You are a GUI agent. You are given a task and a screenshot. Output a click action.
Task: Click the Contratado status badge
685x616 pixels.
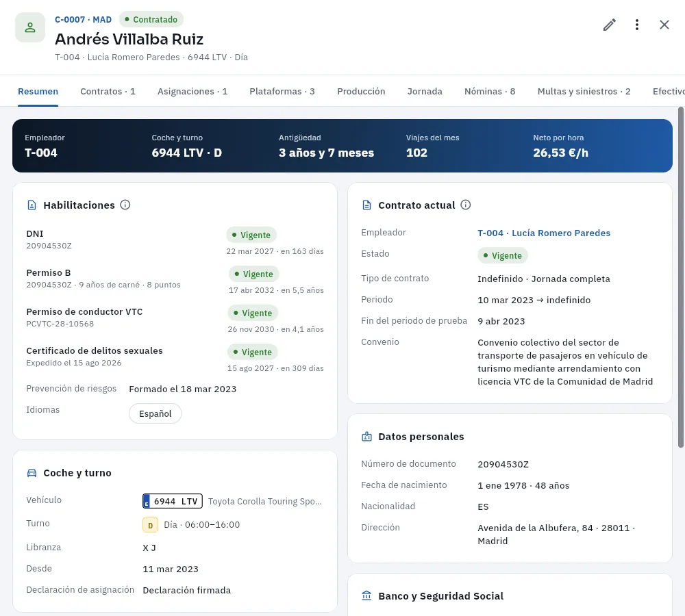pos(151,20)
